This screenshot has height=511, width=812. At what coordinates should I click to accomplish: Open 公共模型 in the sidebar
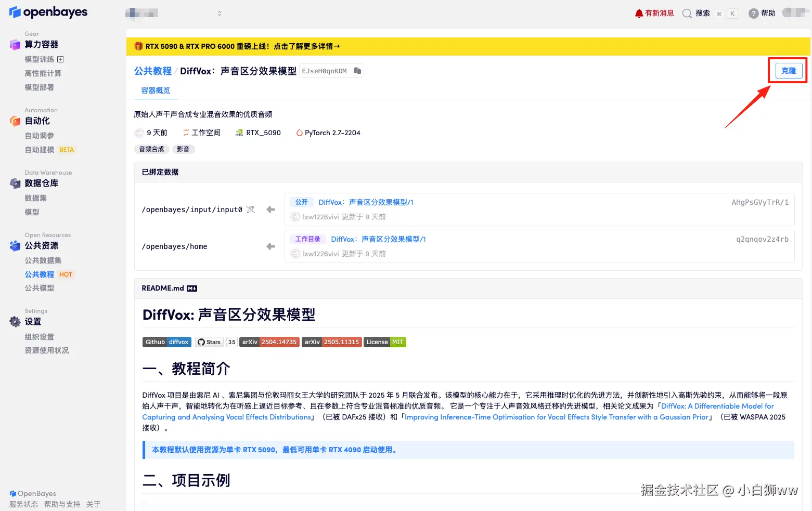[40, 288]
